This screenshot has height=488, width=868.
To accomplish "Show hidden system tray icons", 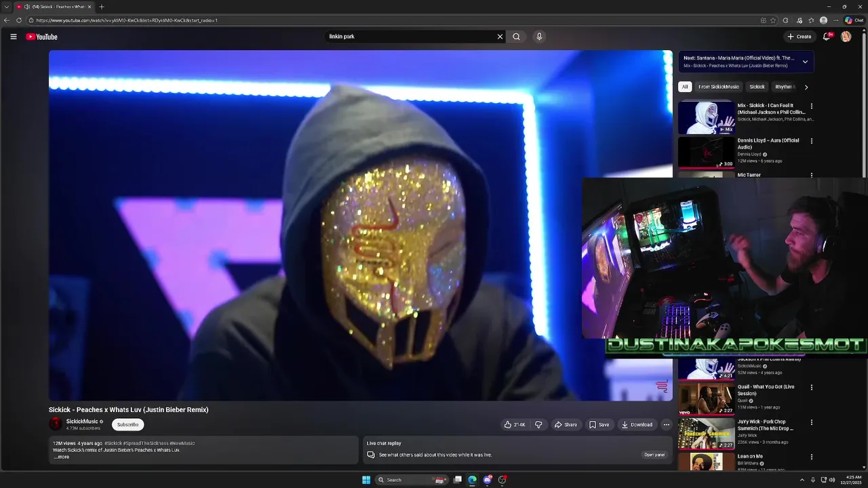I will pyautogui.click(x=802, y=480).
